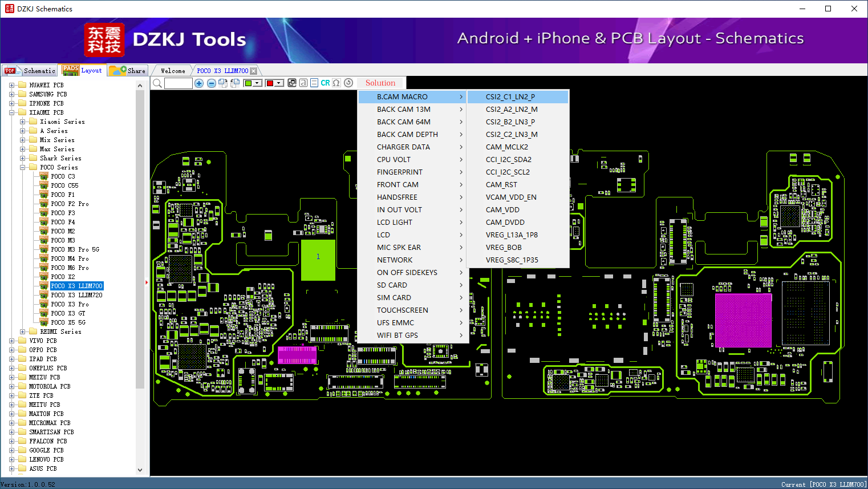This screenshot has height=489, width=868.
Task: Select the B.CAM MACRO menu entry
Action: click(x=413, y=97)
